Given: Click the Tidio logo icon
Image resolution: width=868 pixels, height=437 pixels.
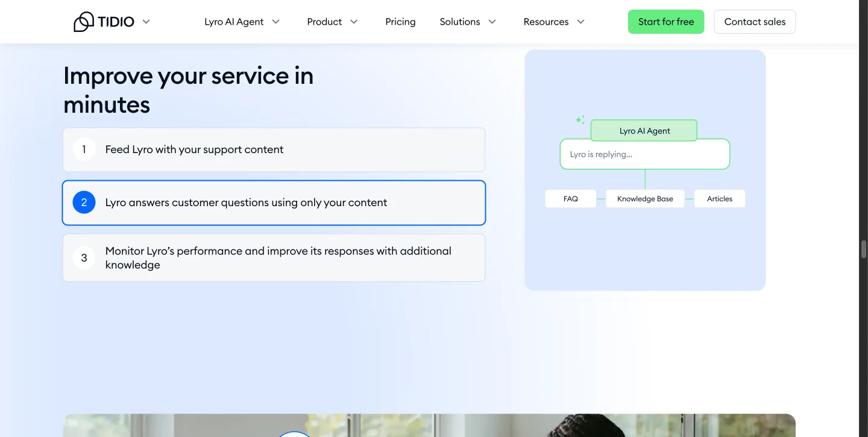Looking at the screenshot, I should (x=84, y=22).
